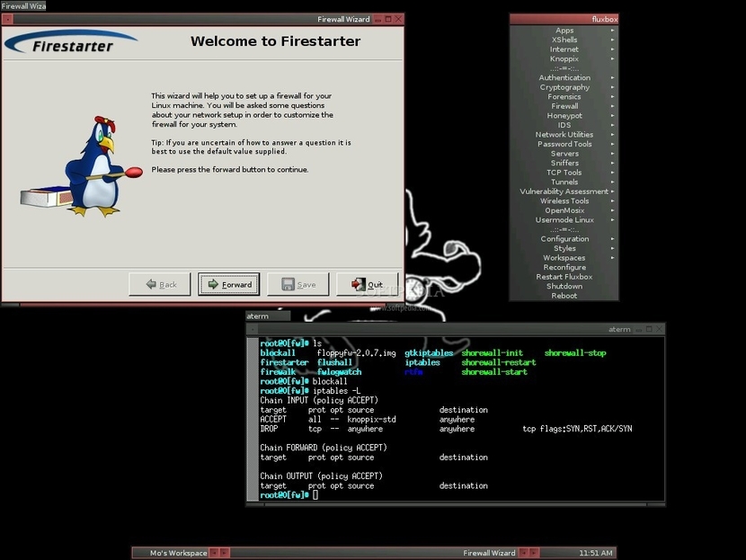
Task: Open the OpenMosix submenu
Action: [564, 210]
